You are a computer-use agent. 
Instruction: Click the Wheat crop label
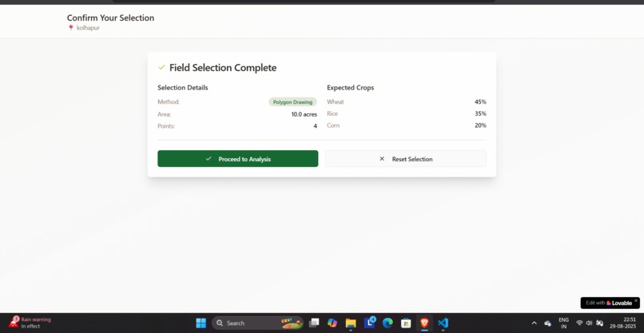point(336,102)
